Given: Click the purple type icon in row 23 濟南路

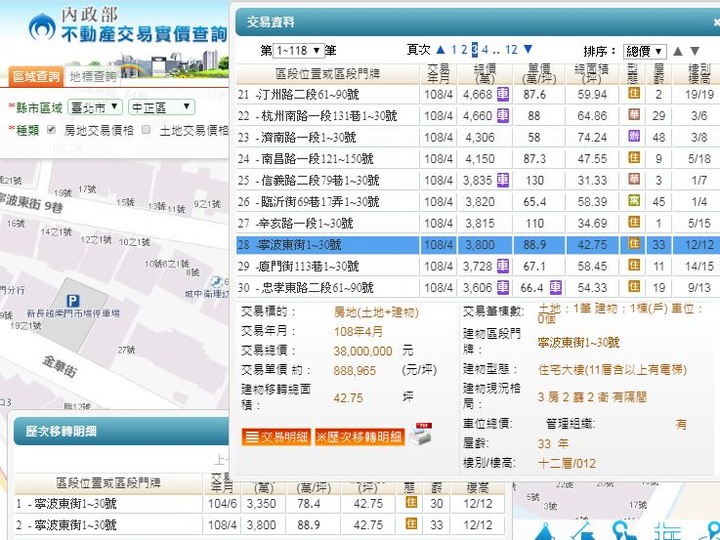Looking at the screenshot, I should click(634, 136).
